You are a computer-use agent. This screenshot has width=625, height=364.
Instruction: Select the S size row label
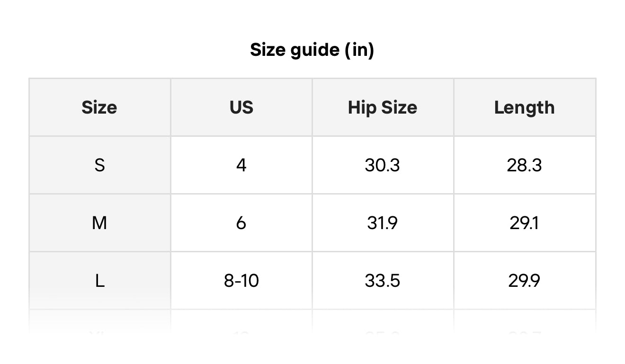coord(99,165)
